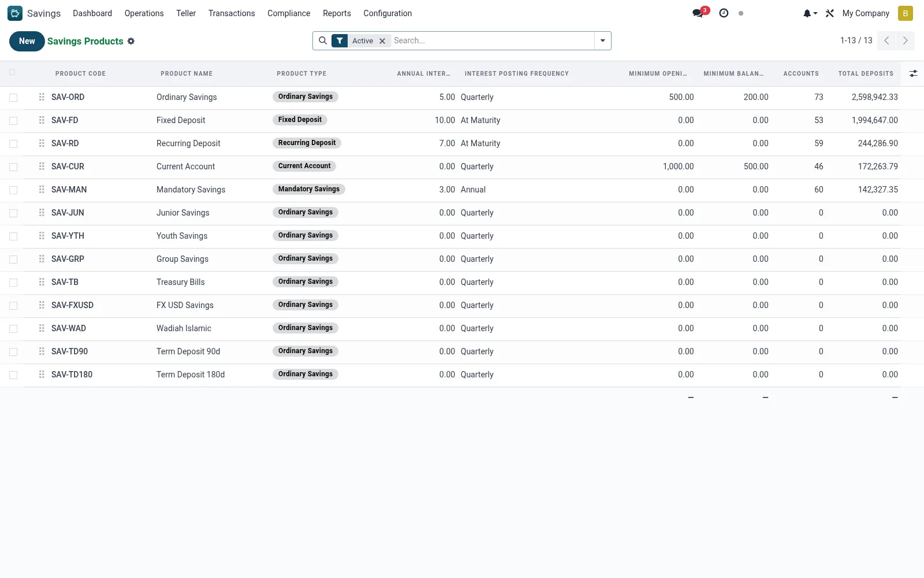Open the My Company switcher
This screenshot has width=924, height=578.
[x=866, y=13]
